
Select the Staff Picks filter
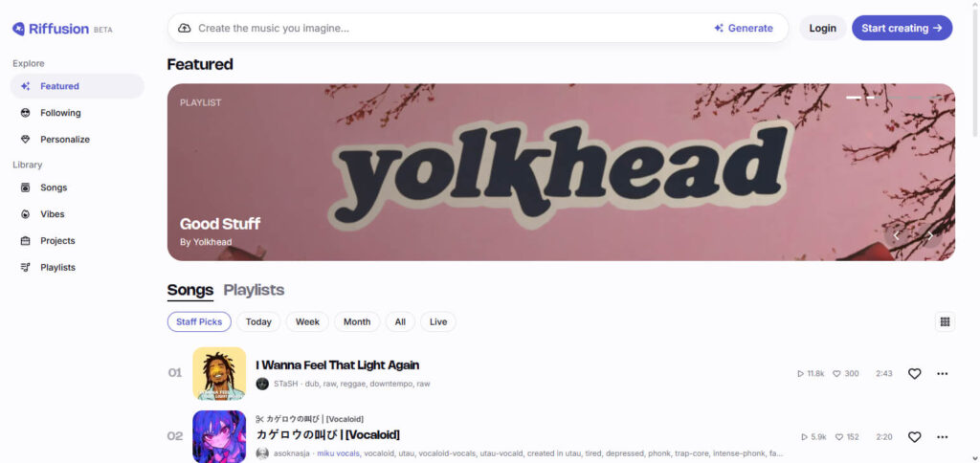click(x=199, y=321)
